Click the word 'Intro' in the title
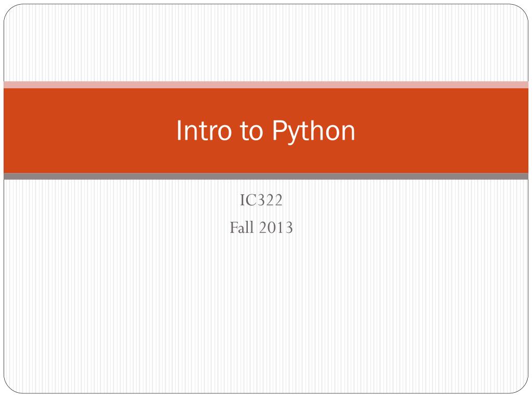532x399 pixels. pyautogui.click(x=204, y=130)
